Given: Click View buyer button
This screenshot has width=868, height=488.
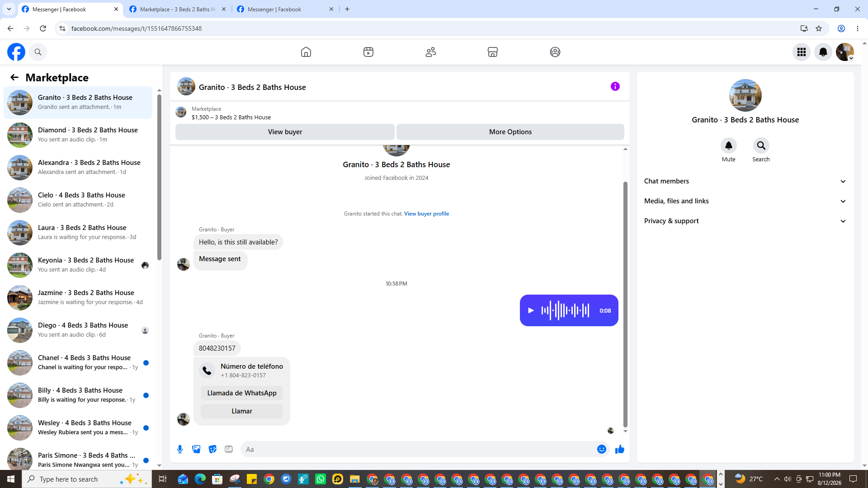Looking at the screenshot, I should pos(285,132).
